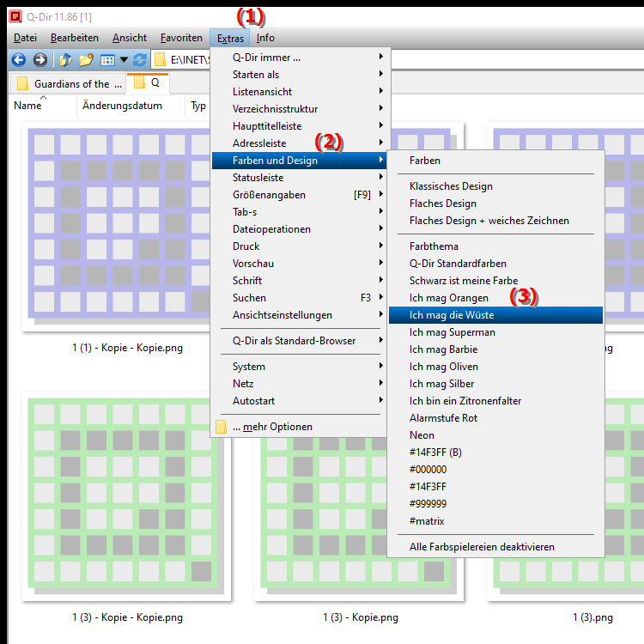Viewport: 644px width, 644px height.
Task: Click the folder icon in address bar
Action: click(161, 60)
